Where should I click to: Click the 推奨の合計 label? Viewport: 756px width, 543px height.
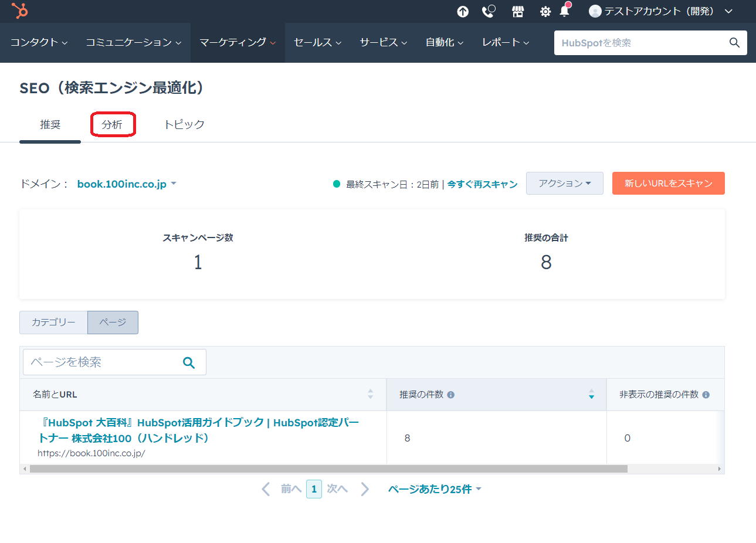tap(546, 237)
